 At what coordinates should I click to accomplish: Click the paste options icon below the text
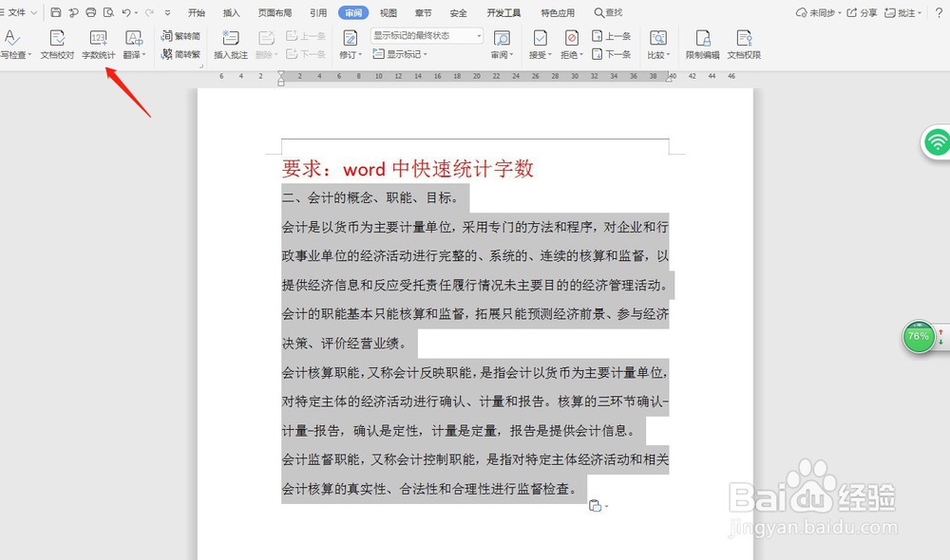click(596, 506)
